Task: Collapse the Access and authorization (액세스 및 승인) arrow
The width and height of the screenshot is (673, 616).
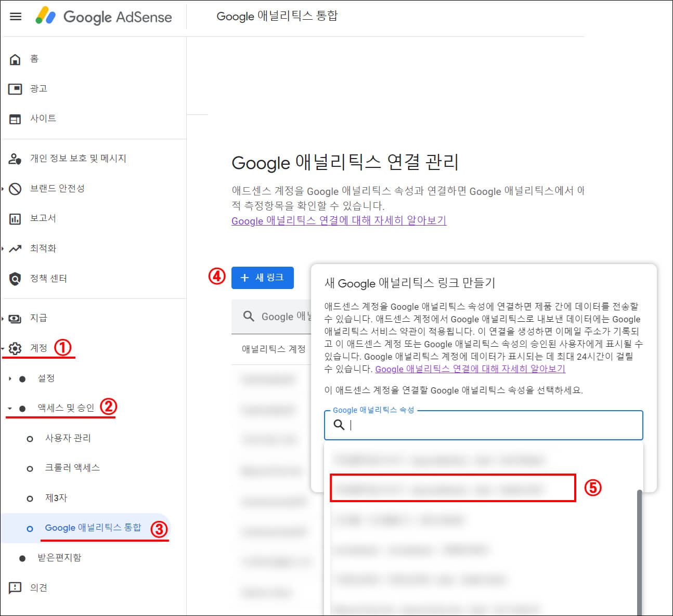Action: pos(10,409)
